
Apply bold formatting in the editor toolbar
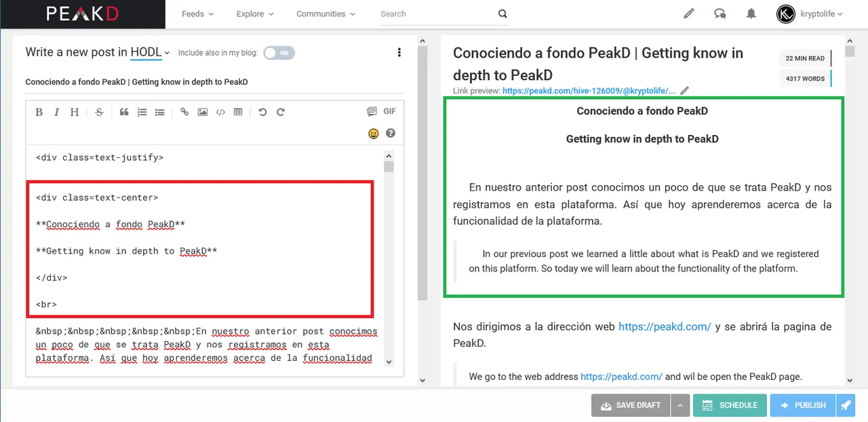click(39, 112)
